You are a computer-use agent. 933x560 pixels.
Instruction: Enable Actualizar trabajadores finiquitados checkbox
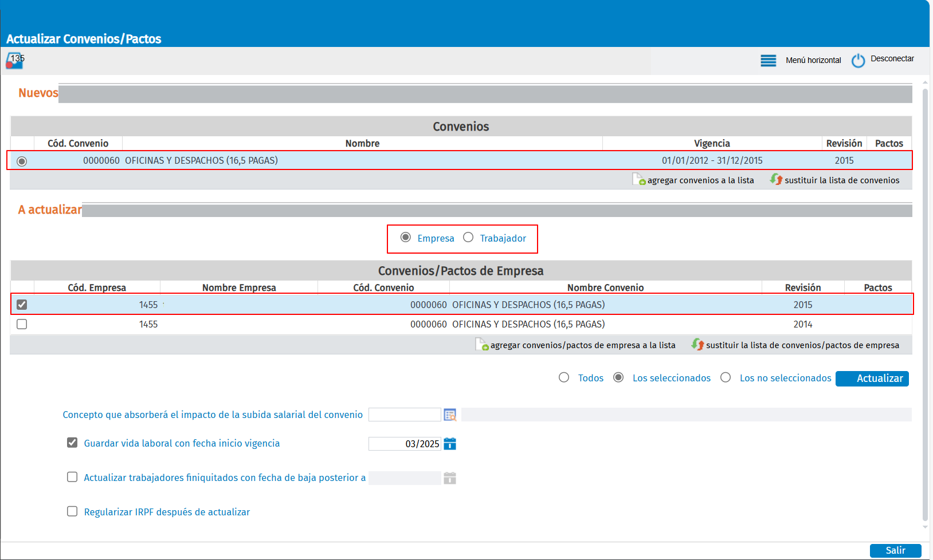tap(72, 477)
